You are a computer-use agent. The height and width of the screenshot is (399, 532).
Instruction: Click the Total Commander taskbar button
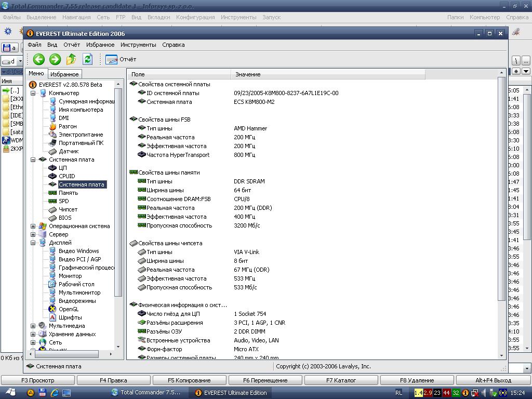(x=147, y=393)
